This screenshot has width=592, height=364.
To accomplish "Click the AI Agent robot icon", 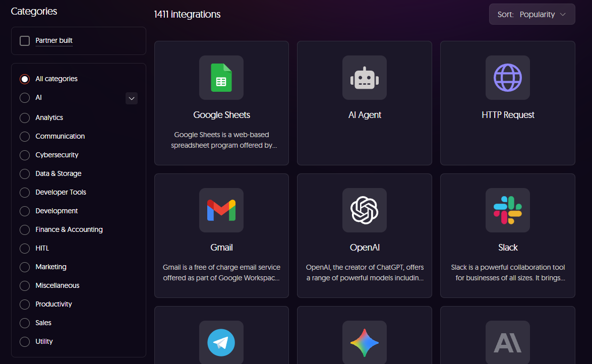I will (x=365, y=78).
